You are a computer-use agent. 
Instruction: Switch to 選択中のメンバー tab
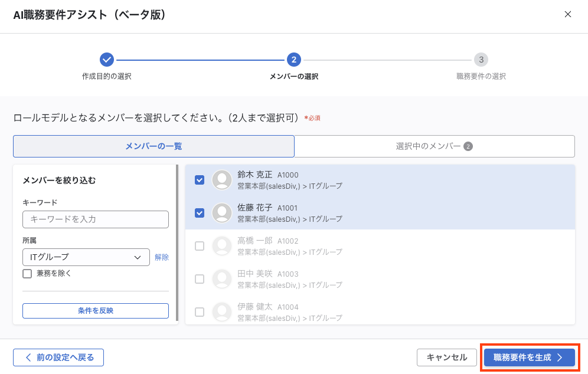(x=435, y=146)
